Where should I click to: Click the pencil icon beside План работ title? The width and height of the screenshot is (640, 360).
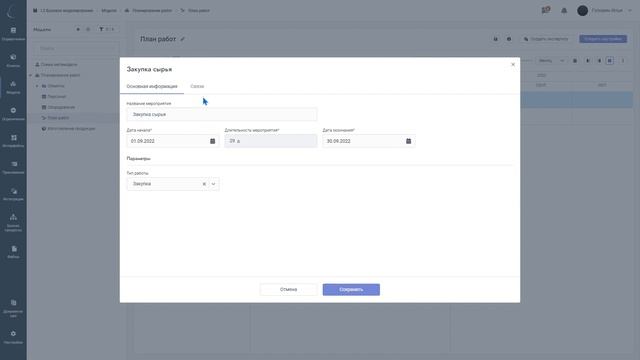(x=182, y=39)
